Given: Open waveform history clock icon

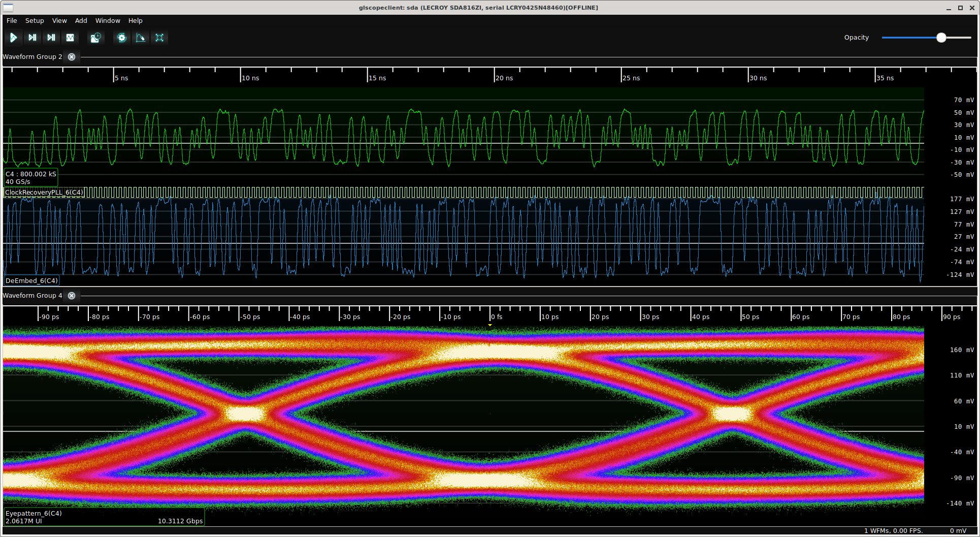Looking at the screenshot, I should tap(95, 38).
